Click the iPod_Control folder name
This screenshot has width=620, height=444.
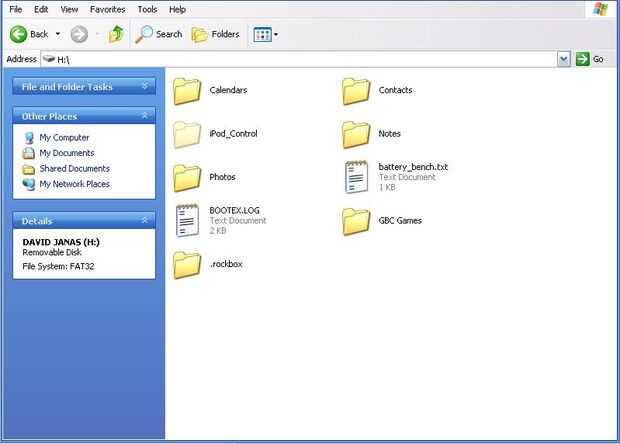(x=233, y=134)
